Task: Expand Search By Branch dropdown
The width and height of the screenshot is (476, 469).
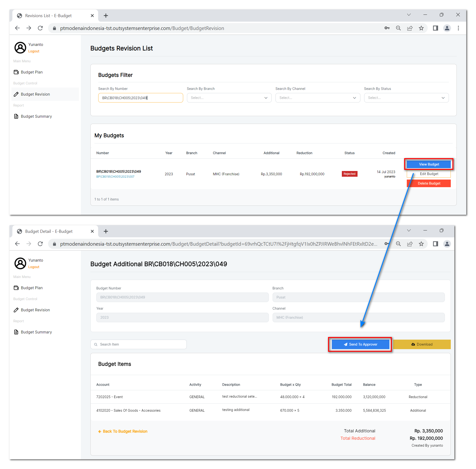Action: (229, 98)
